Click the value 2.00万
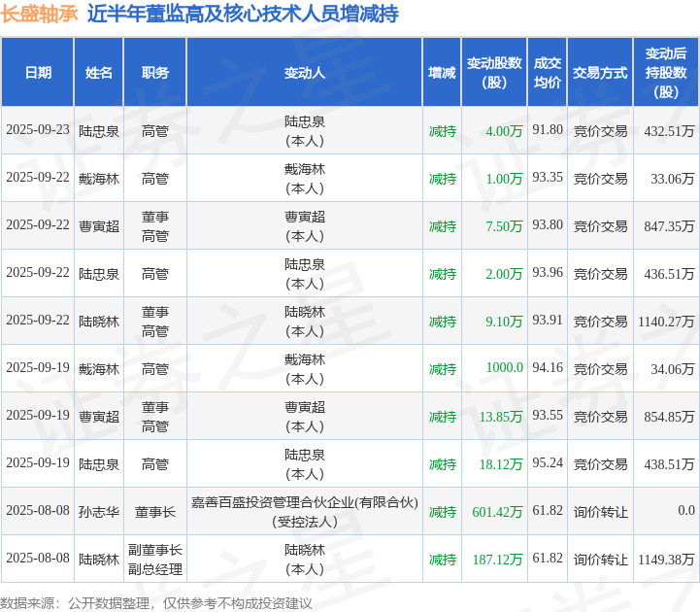This screenshot has width=700, height=612. tap(504, 274)
